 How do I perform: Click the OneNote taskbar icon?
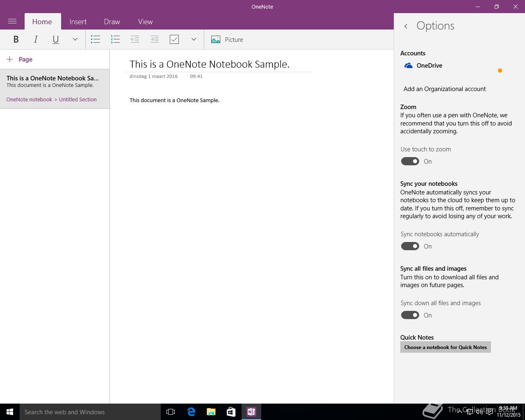click(251, 412)
